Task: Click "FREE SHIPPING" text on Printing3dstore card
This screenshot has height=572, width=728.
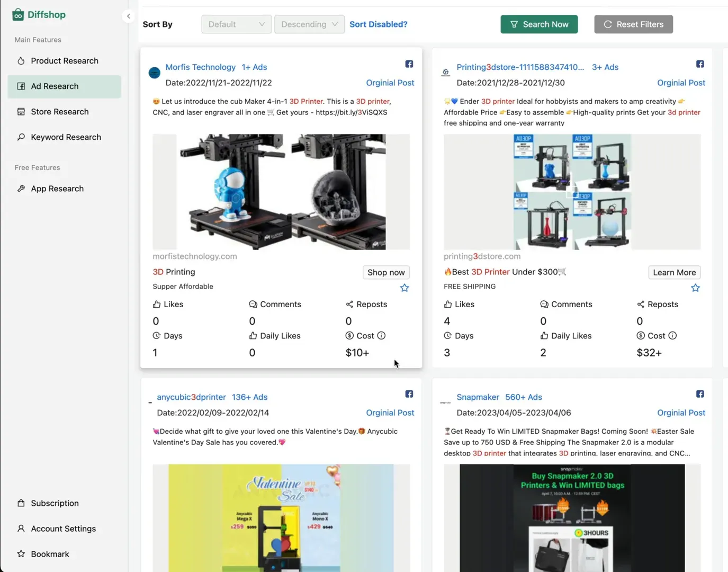Action: 470,287
